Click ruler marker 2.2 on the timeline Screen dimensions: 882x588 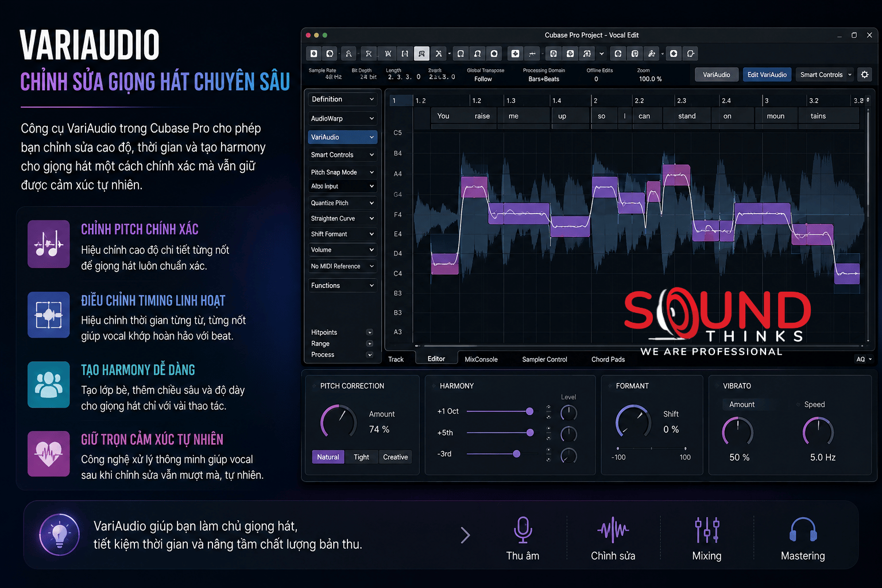click(639, 100)
